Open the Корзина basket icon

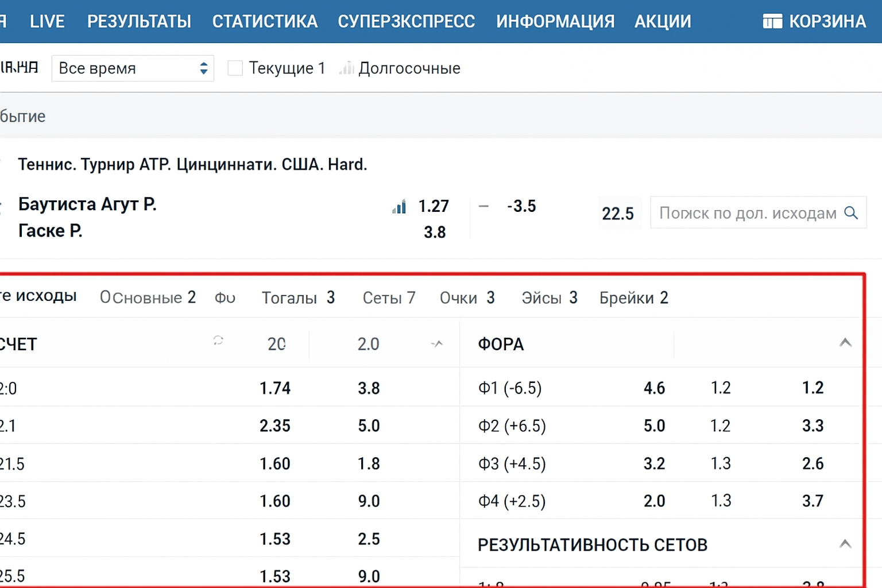coord(772,22)
